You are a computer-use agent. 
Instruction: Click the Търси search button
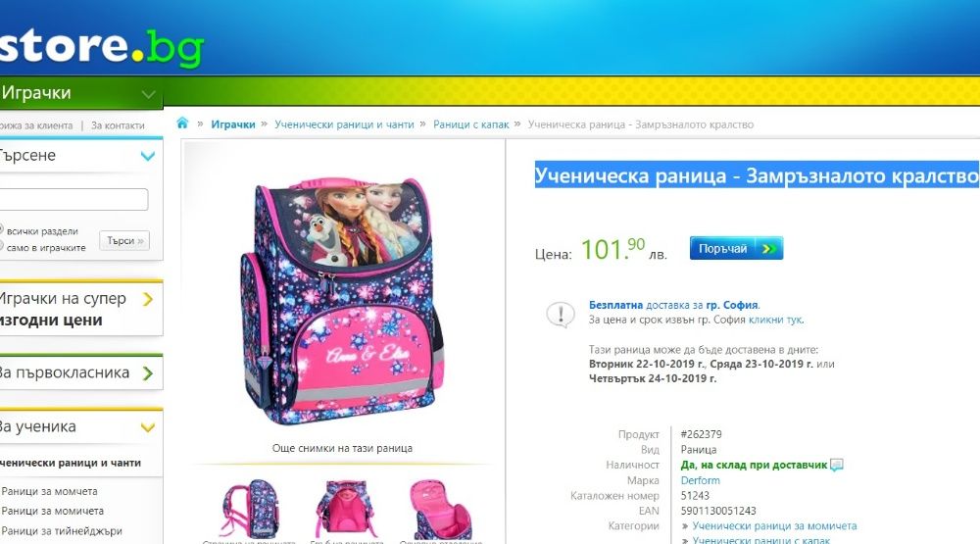124,241
